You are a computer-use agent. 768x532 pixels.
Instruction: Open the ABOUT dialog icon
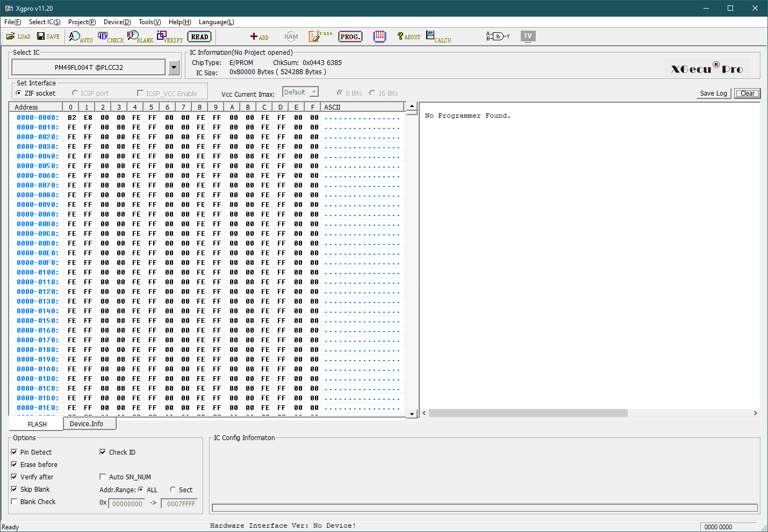click(408, 36)
